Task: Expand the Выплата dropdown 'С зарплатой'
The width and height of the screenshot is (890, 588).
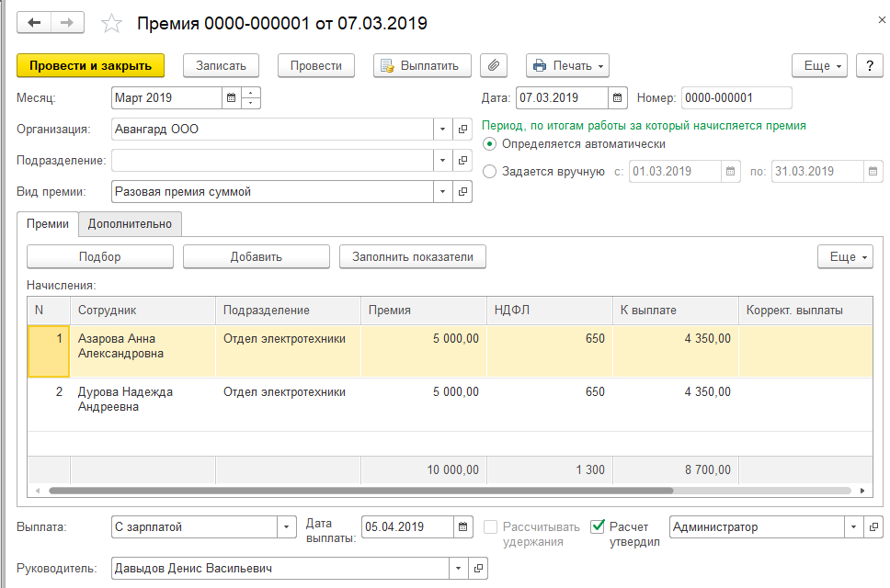Action: point(286,527)
